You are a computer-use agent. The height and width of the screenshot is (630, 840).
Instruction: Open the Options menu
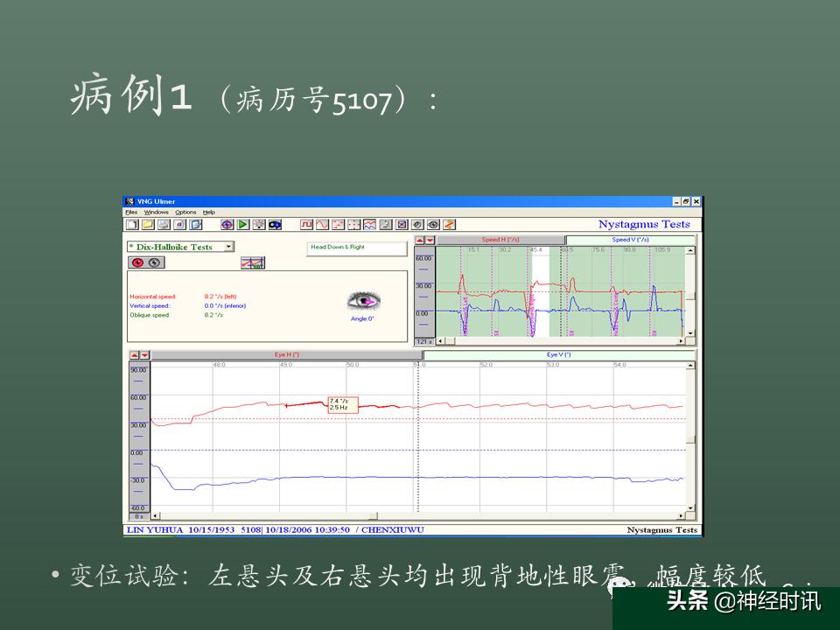tap(185, 212)
